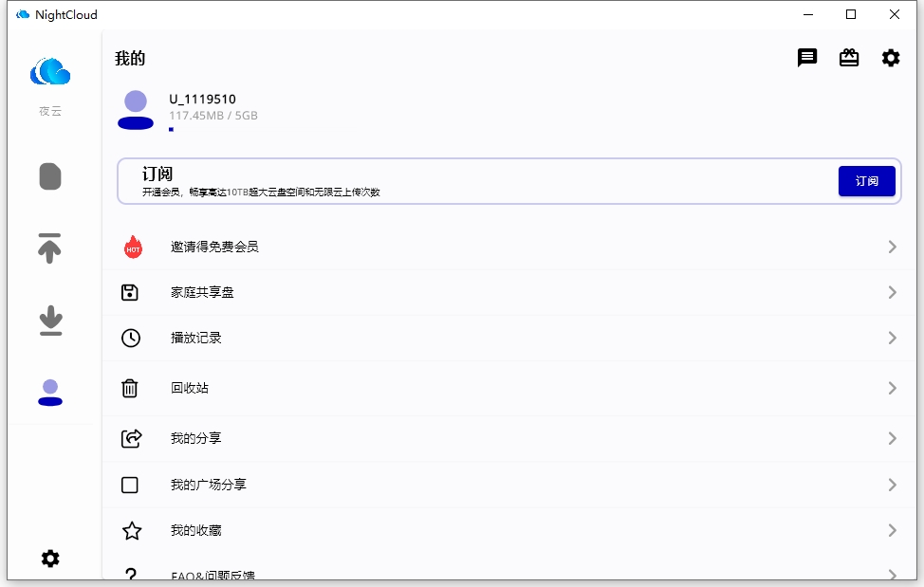Screen dimensions: 924x587
Task: Open the bottom sidebar settings gear
Action: point(49,559)
